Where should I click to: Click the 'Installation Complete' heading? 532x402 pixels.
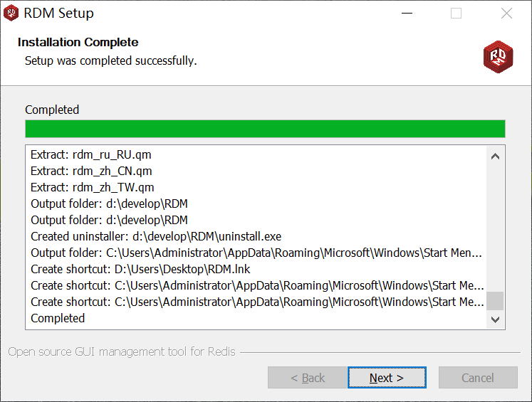click(78, 42)
